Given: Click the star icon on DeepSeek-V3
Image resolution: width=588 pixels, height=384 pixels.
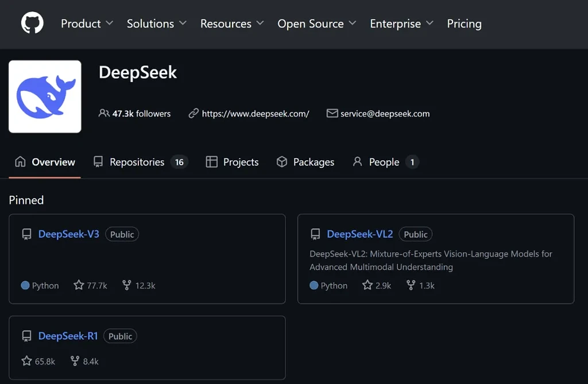Looking at the screenshot, I should click(x=79, y=285).
